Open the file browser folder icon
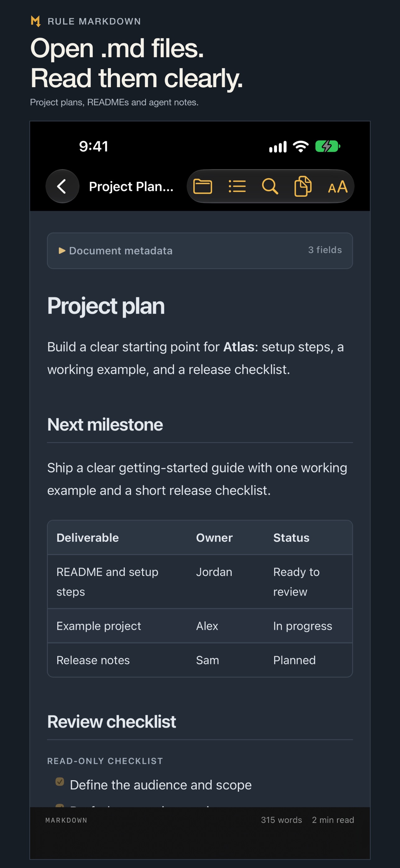Image resolution: width=400 pixels, height=868 pixels. (x=203, y=186)
